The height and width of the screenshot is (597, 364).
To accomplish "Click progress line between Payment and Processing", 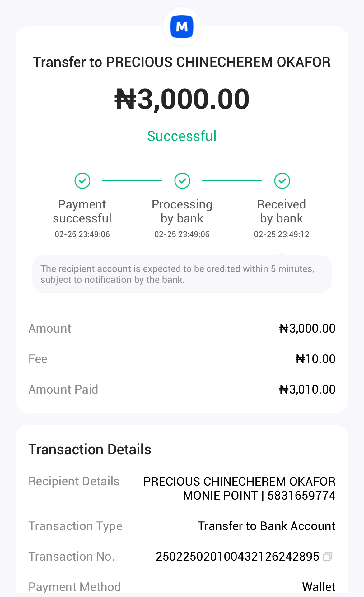I will tap(132, 180).
